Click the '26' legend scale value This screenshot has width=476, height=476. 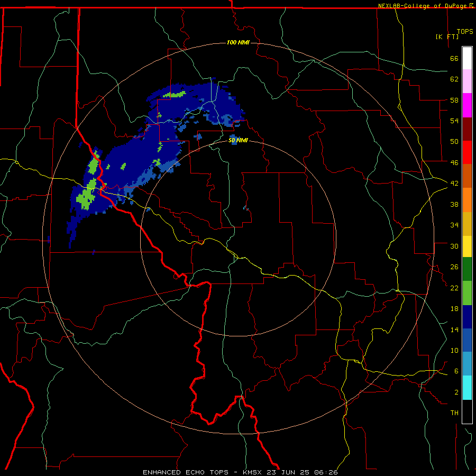point(454,267)
